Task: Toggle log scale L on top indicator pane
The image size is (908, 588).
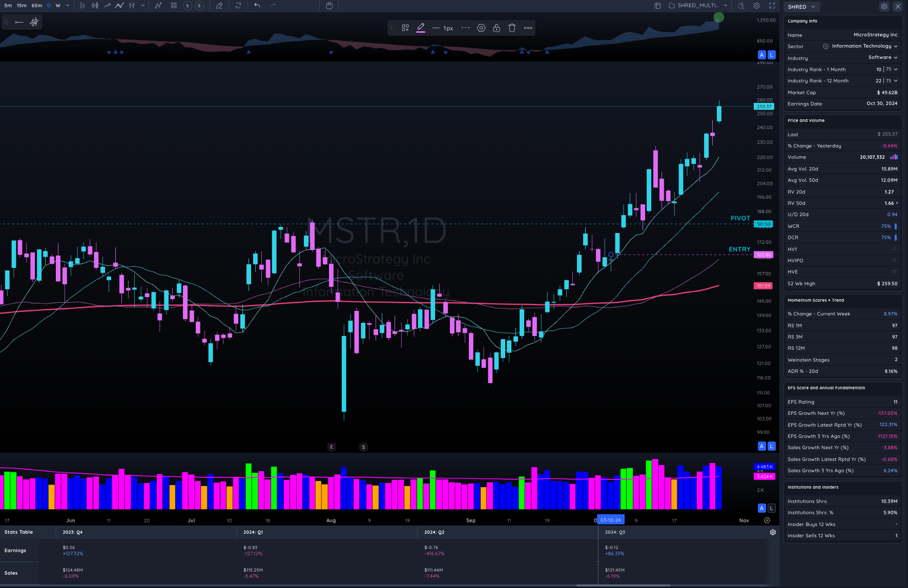Action: (x=771, y=55)
